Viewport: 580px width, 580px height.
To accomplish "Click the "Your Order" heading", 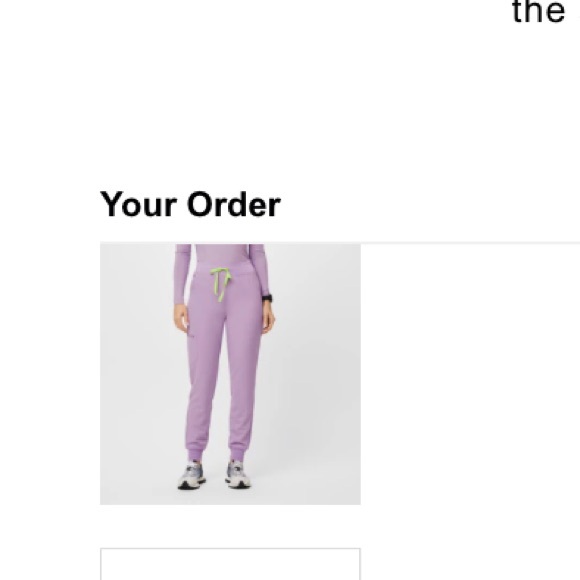I will click(x=190, y=205).
